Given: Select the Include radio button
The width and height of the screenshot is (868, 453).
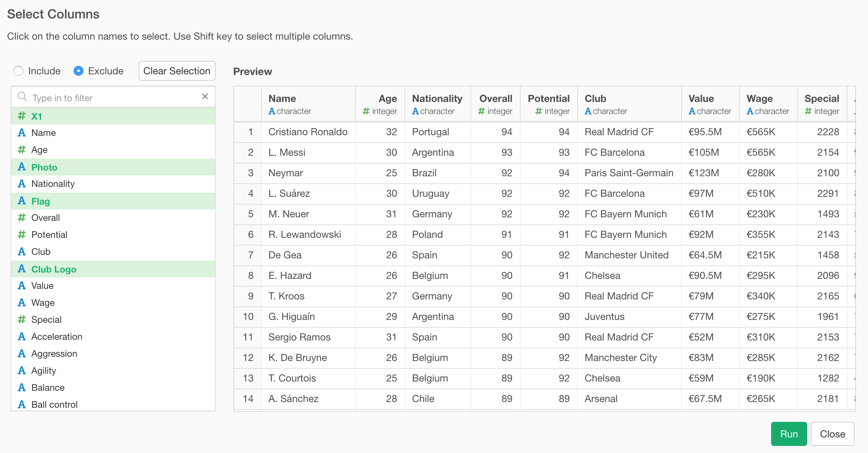Looking at the screenshot, I should 18,71.
